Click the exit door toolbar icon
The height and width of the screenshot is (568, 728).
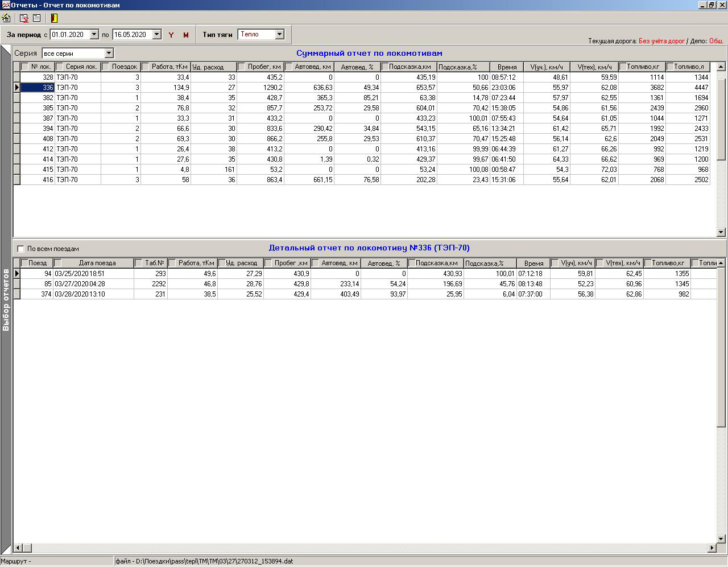tap(54, 18)
